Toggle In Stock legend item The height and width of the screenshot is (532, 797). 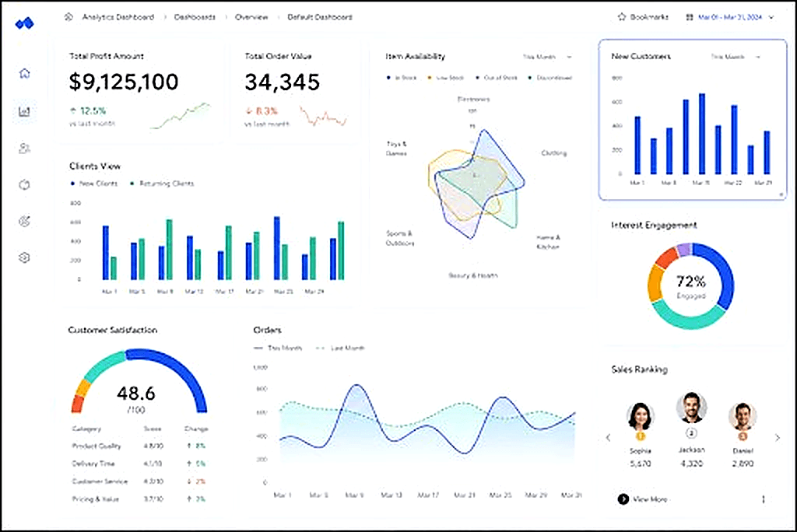402,78
